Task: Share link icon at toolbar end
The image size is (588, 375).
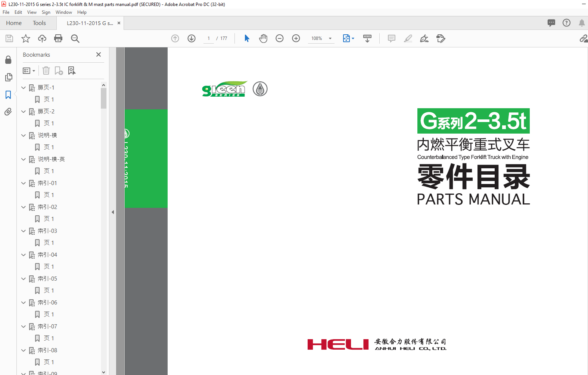Action: tap(584, 38)
